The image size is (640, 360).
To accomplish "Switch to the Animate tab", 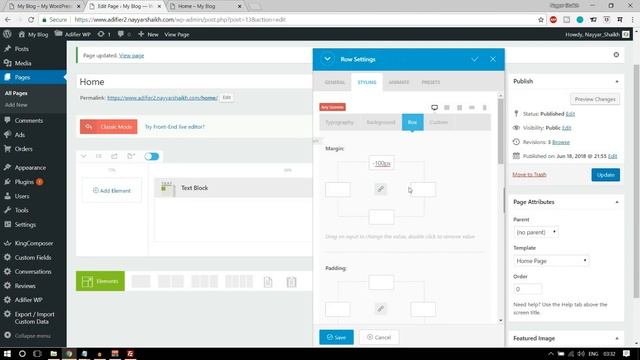I will (399, 82).
